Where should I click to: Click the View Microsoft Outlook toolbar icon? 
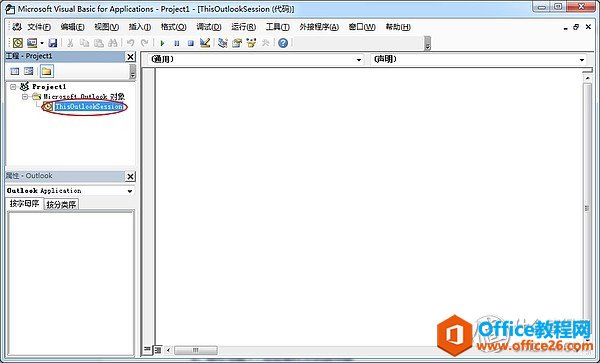(18, 43)
